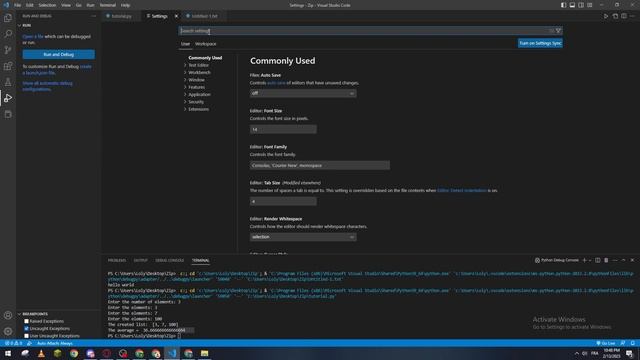Click the run file play icon
The image size is (640, 360).
(606, 16)
